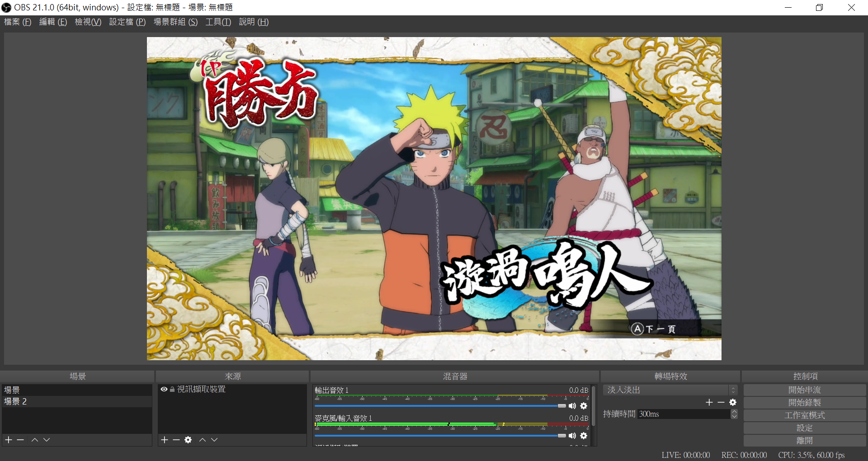This screenshot has height=461, width=868.
Task: Restore down the OBS window
Action: [x=819, y=7]
